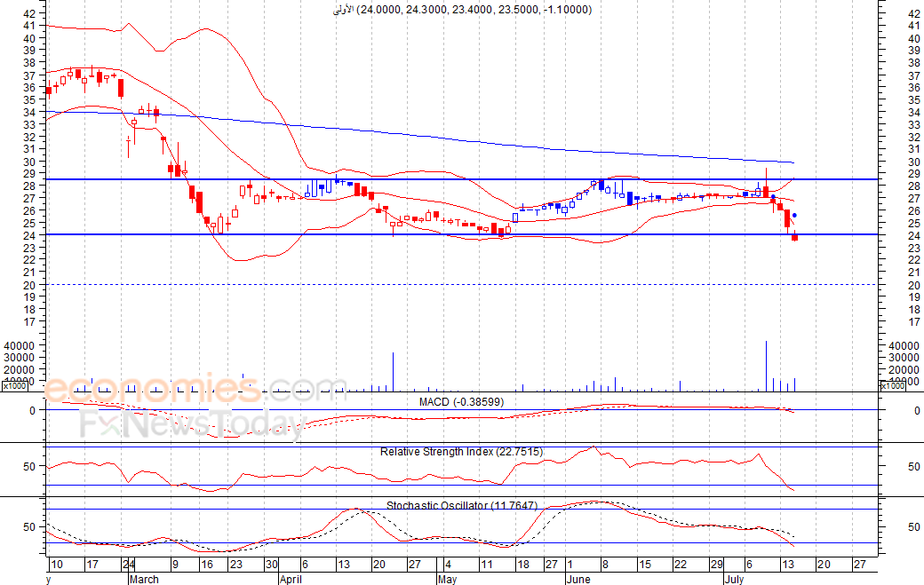
Task: Click the tallest July volume spike bar
Action: tap(766, 366)
